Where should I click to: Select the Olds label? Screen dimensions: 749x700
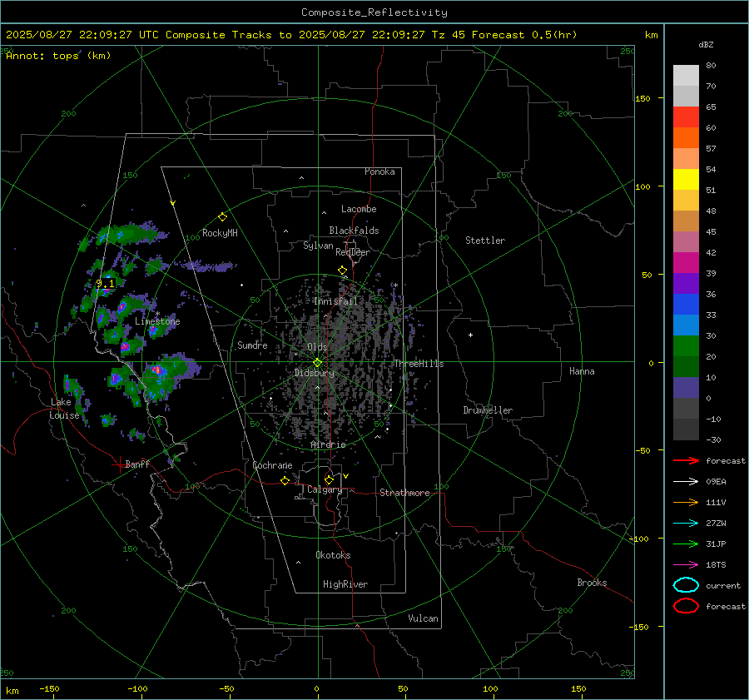(x=317, y=347)
